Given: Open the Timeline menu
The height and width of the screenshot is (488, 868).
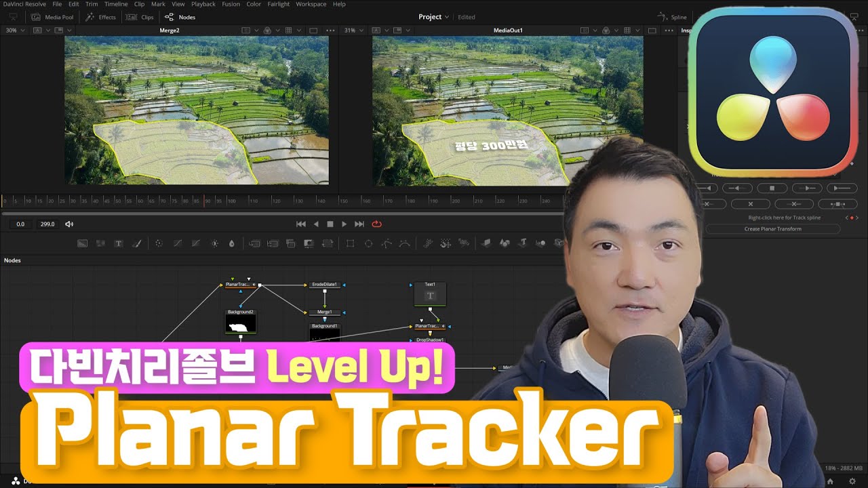Looking at the screenshot, I should click(116, 4).
